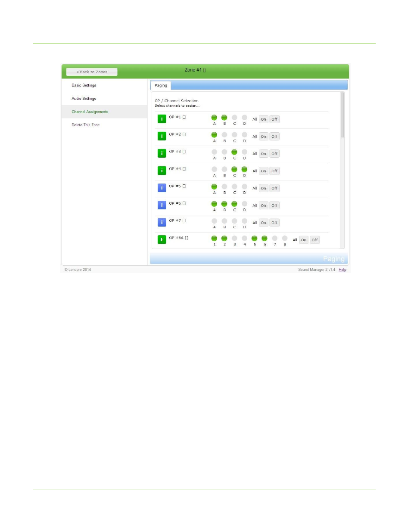Disable channel D for OP #4
The width and height of the screenshot is (411, 532).
pyautogui.click(x=244, y=169)
